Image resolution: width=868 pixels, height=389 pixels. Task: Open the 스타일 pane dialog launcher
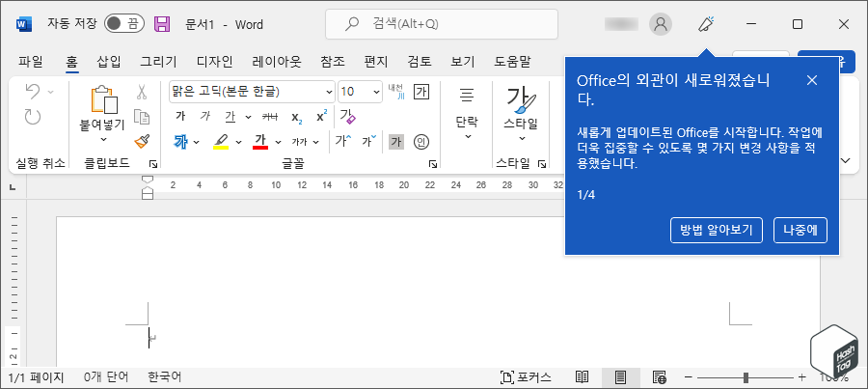[x=542, y=164]
